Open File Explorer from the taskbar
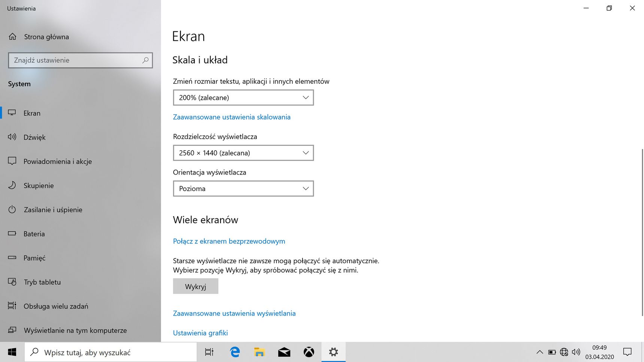644x362 pixels. 259,352
